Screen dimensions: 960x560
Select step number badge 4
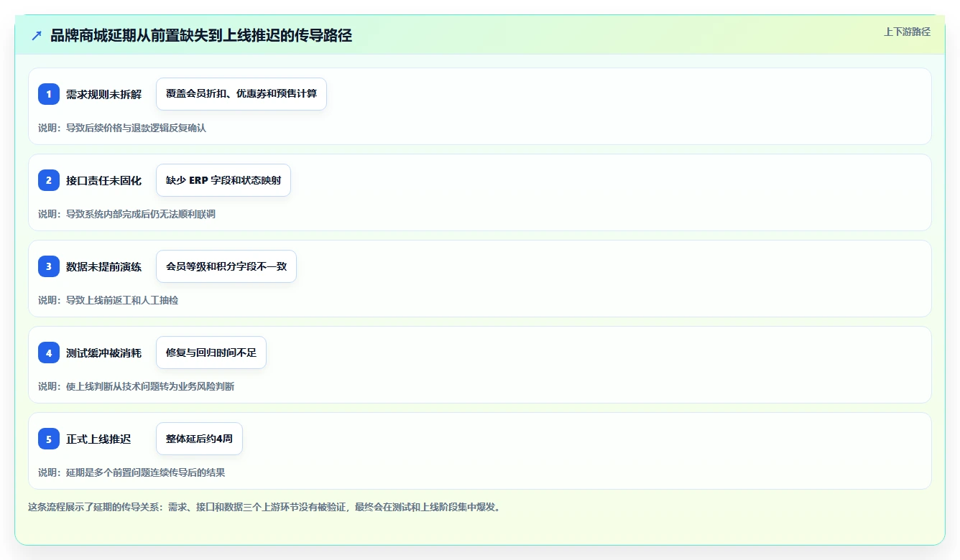(x=49, y=353)
